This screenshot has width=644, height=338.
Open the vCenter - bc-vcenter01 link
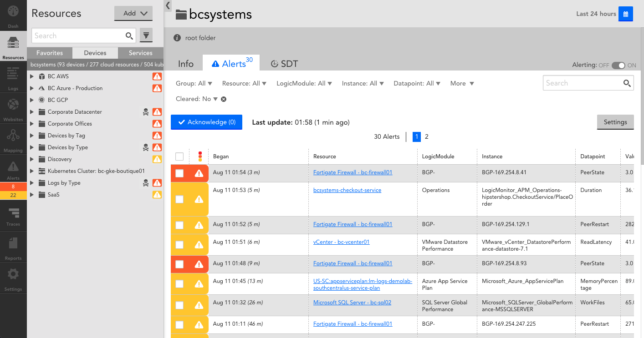pos(342,242)
